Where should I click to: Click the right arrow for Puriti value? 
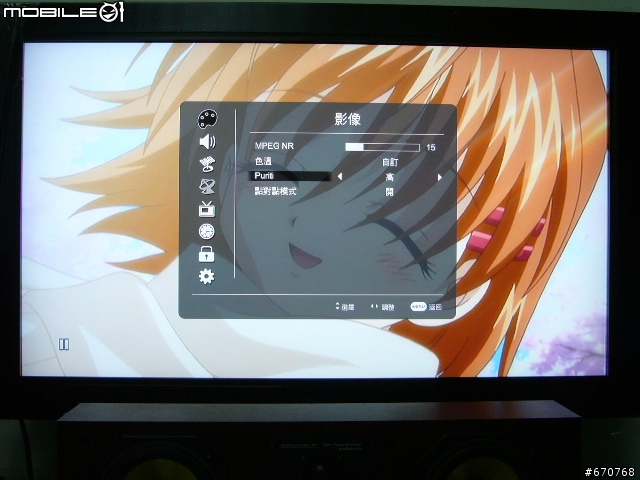440,177
